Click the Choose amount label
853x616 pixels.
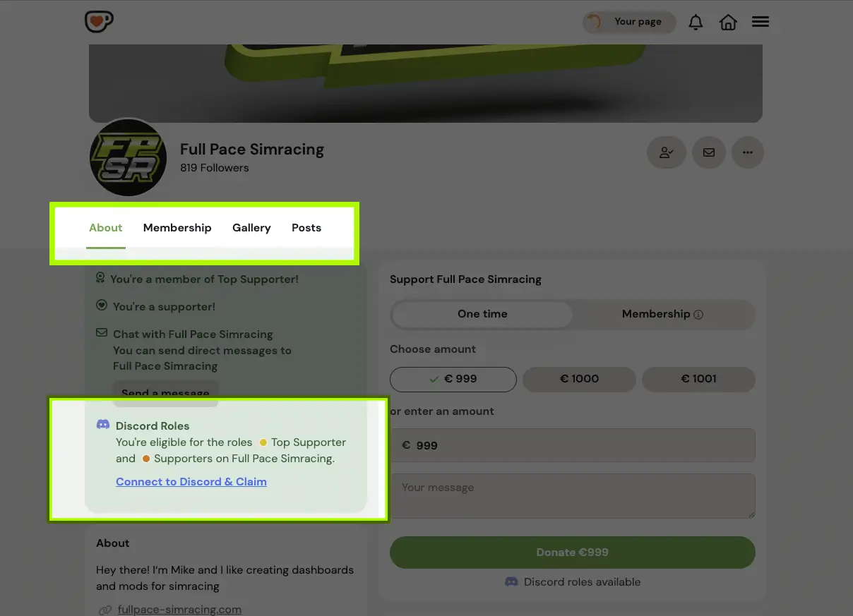[433, 349]
